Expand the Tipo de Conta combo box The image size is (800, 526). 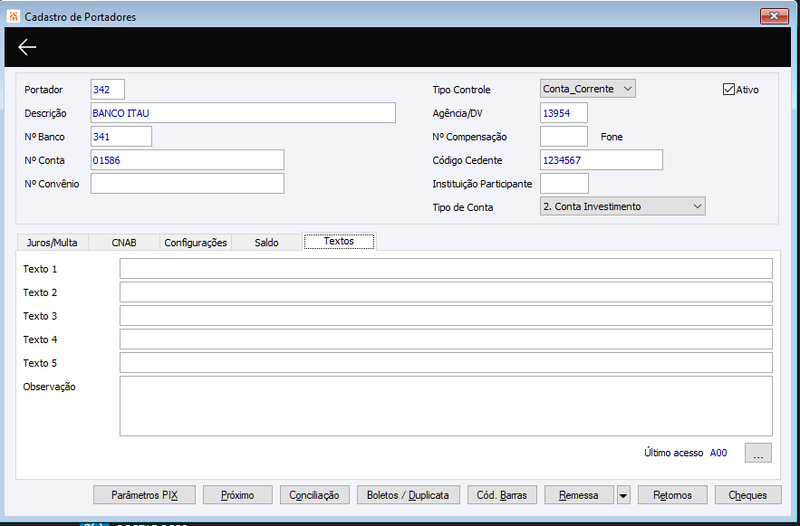pyautogui.click(x=622, y=207)
